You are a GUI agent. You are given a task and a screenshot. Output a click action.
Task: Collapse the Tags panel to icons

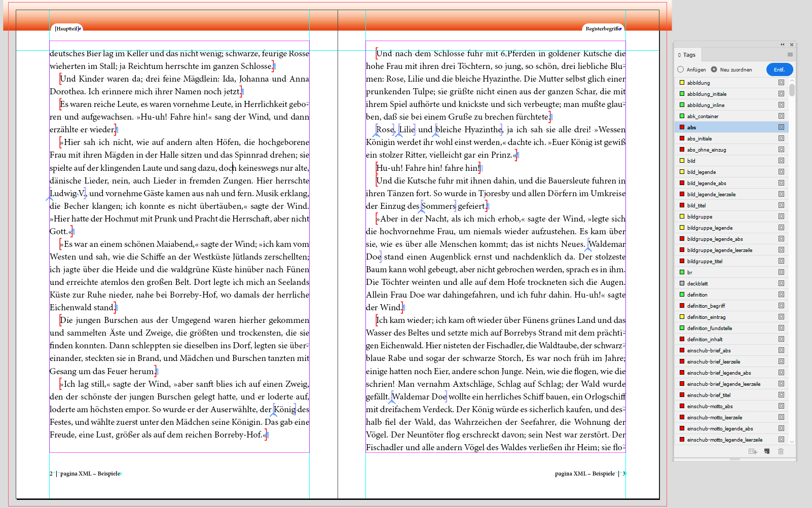782,45
